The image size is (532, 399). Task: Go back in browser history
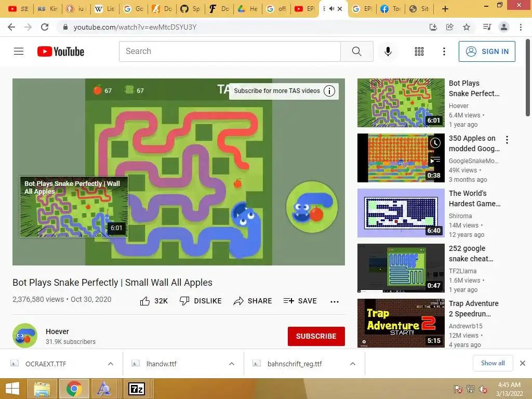tap(11, 27)
